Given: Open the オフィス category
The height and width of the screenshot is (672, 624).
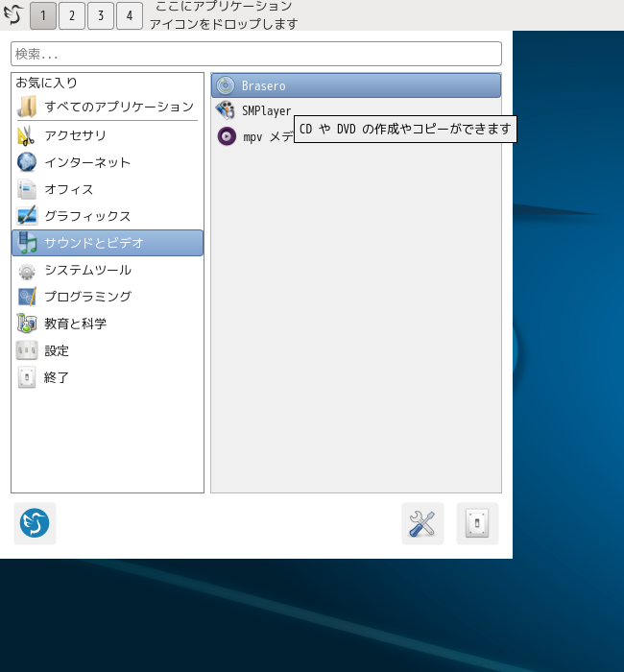Looking at the screenshot, I should [x=69, y=189].
